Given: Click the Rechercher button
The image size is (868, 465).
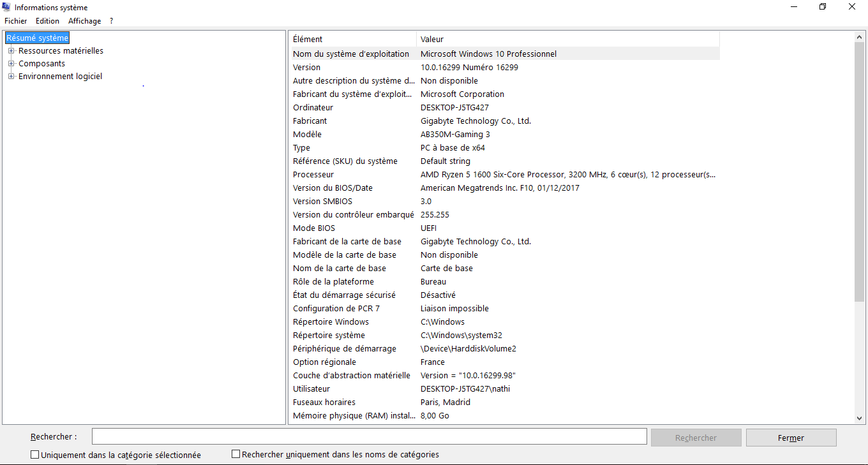Looking at the screenshot, I should pyautogui.click(x=696, y=438).
